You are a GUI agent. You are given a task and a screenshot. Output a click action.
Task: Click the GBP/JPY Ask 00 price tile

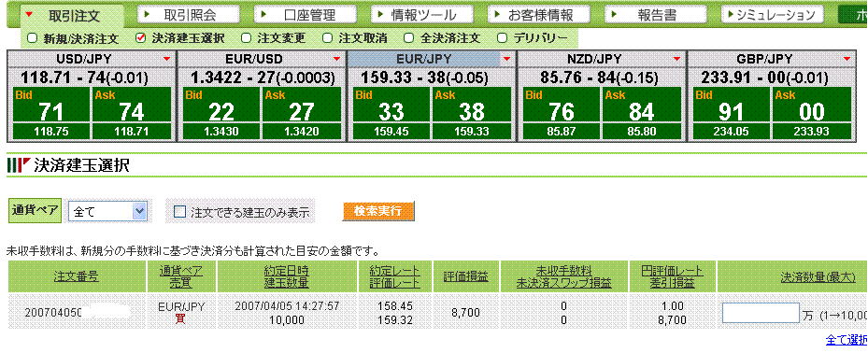tap(812, 106)
